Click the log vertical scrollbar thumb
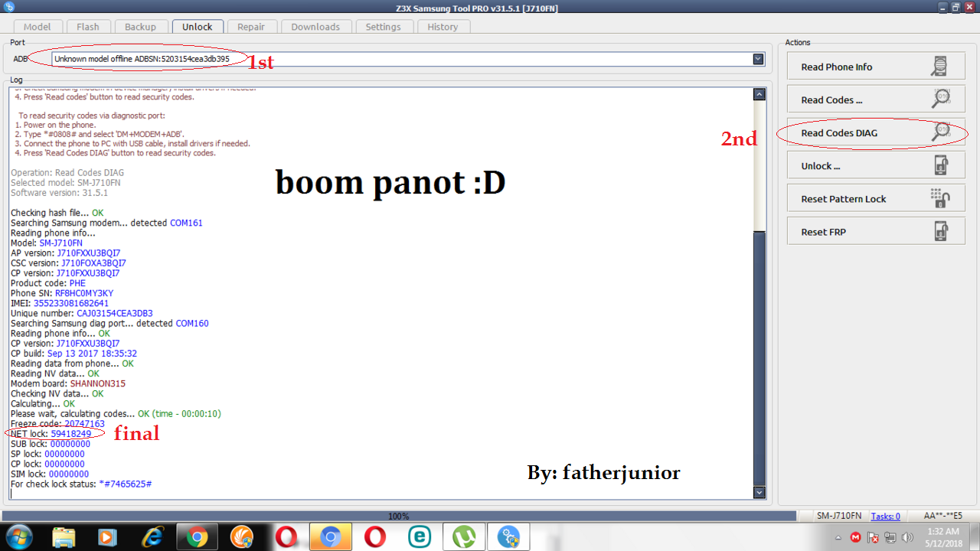980x551 pixels. click(759, 357)
